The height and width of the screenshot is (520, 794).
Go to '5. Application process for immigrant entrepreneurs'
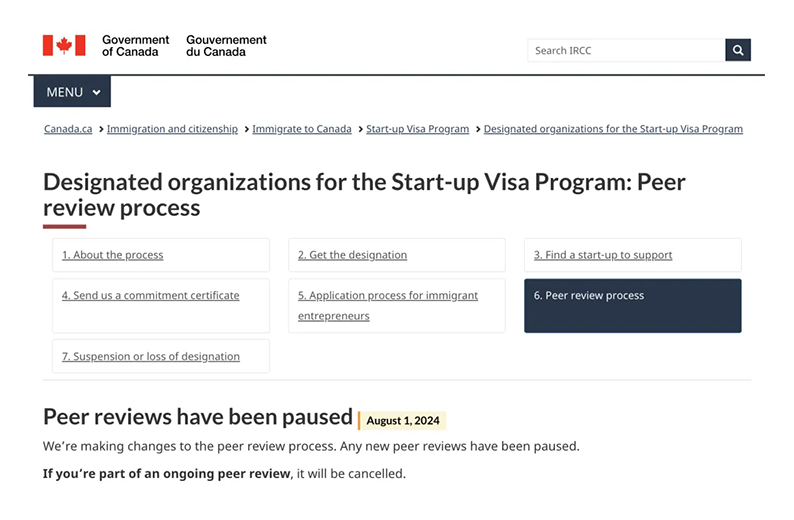pyautogui.click(x=388, y=305)
